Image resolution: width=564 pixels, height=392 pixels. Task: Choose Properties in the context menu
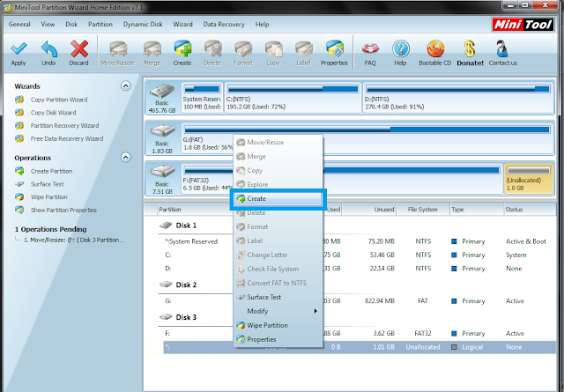(x=278, y=339)
